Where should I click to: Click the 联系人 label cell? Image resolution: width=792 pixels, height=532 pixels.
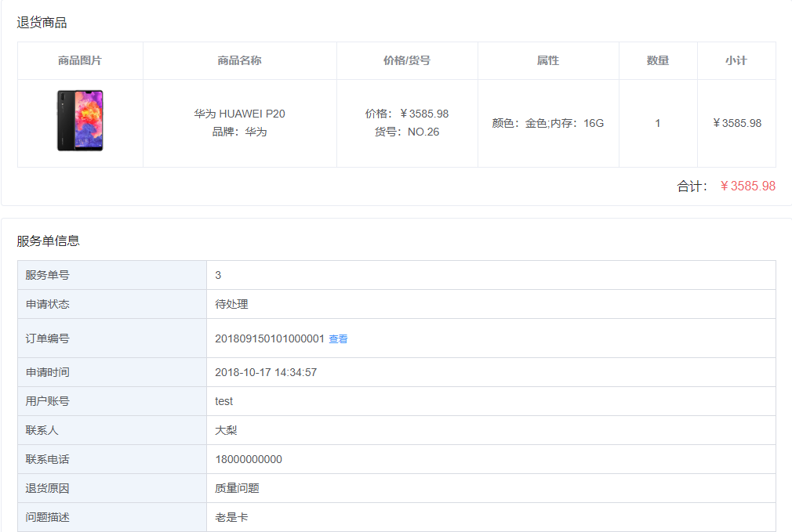[x=112, y=430]
